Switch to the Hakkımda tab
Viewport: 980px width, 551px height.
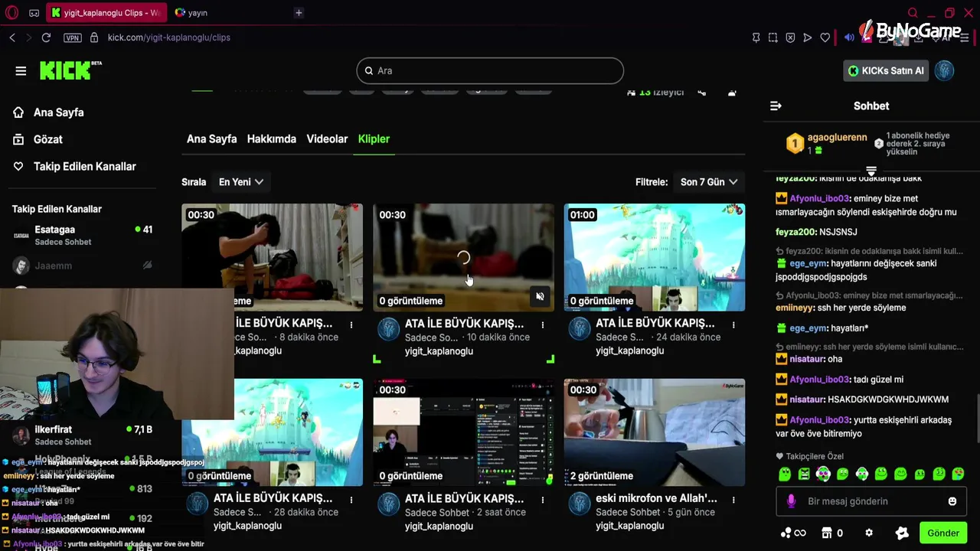(x=271, y=139)
